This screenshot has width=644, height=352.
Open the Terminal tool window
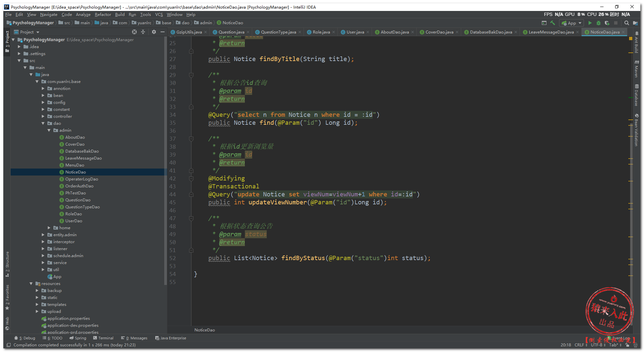tap(103, 338)
